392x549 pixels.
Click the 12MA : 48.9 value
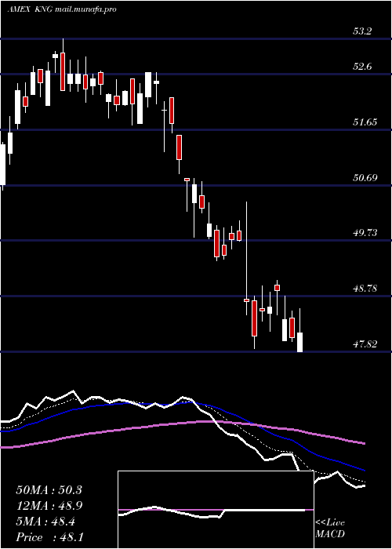point(49,506)
